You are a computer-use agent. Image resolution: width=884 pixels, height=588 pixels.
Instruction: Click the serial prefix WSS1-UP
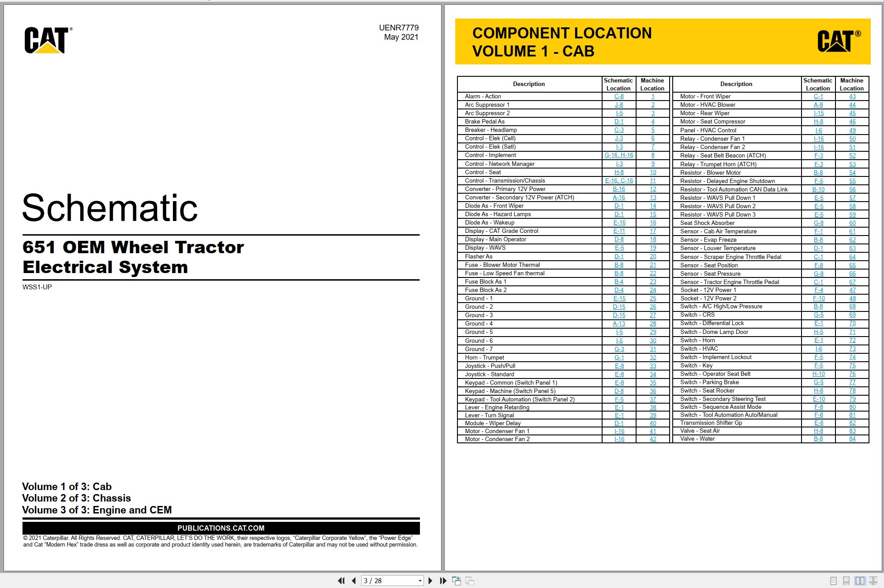(x=37, y=287)
